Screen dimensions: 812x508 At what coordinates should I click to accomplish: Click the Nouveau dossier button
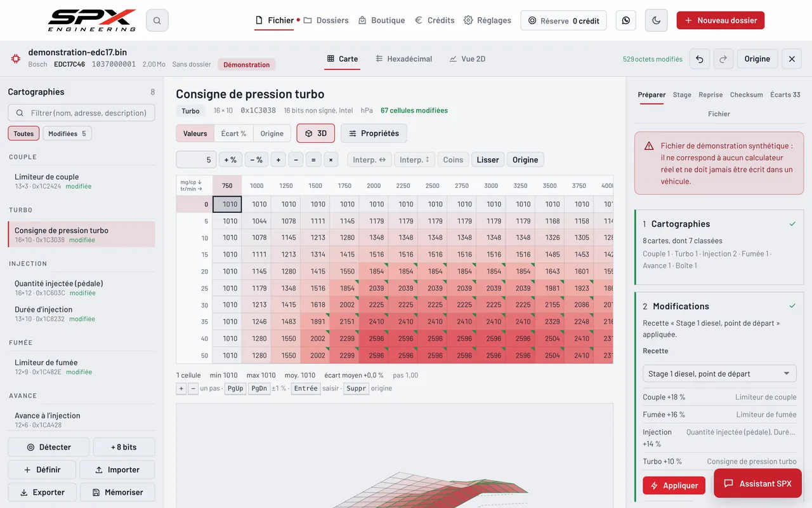[x=721, y=20]
